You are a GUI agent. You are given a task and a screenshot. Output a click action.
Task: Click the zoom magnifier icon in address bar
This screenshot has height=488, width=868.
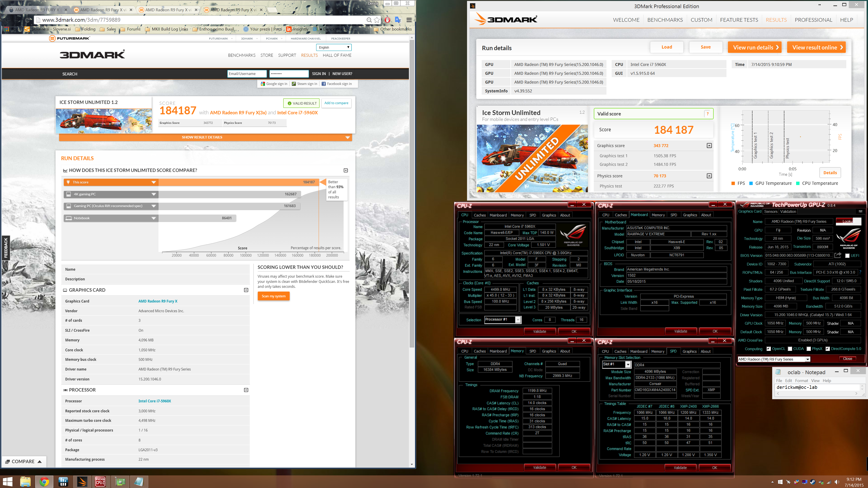click(369, 20)
